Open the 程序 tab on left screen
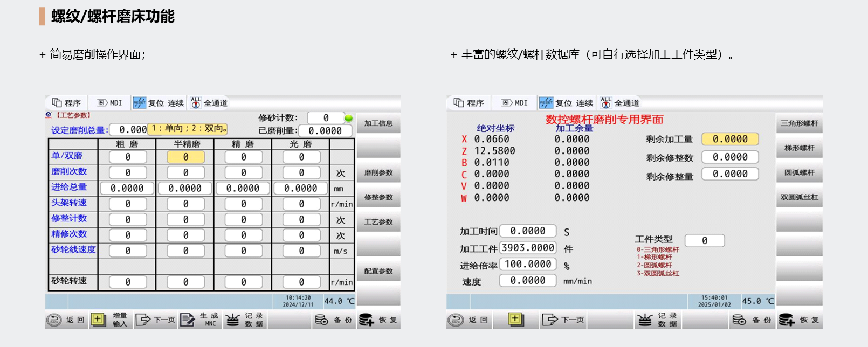 pyautogui.click(x=66, y=103)
